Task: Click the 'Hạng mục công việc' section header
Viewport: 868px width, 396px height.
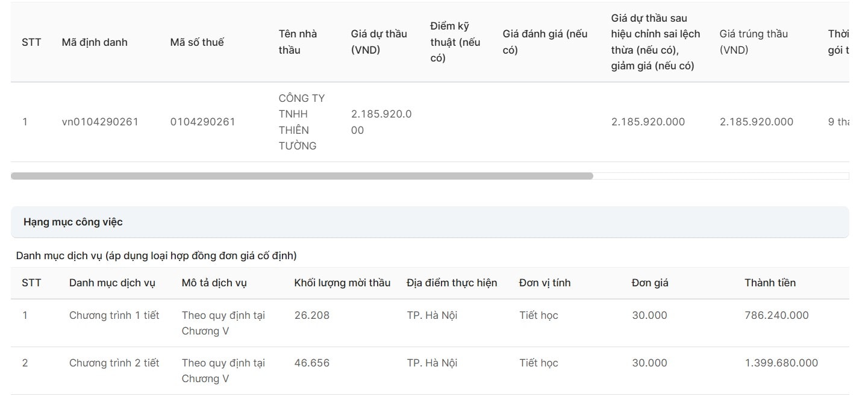Action: pyautogui.click(x=73, y=222)
